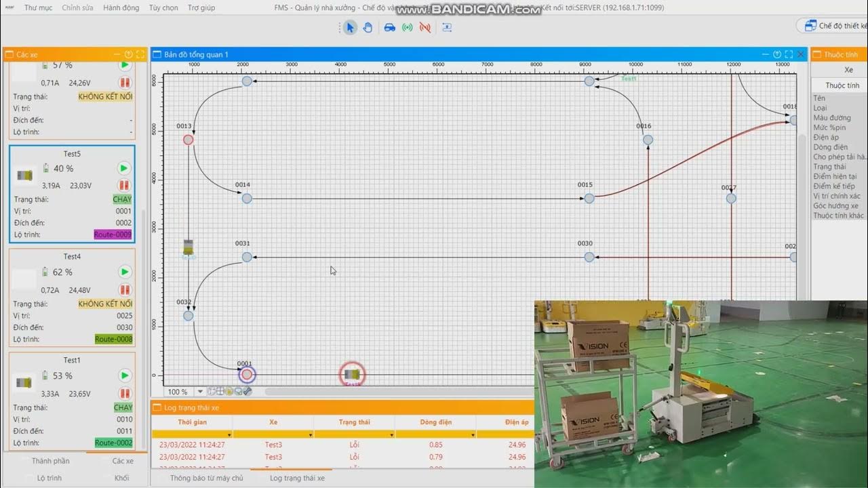
Task: Open the map zoom percentage dropdown
Action: [x=200, y=391]
